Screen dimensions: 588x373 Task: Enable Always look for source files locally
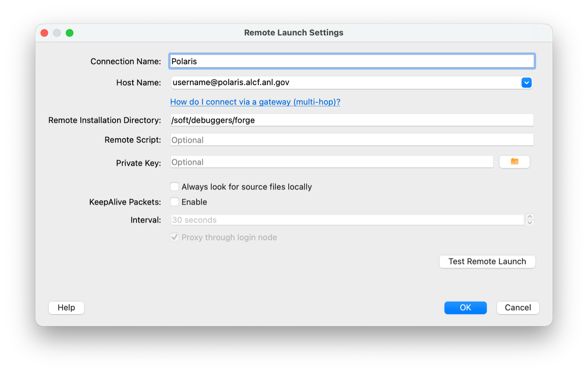[175, 186]
